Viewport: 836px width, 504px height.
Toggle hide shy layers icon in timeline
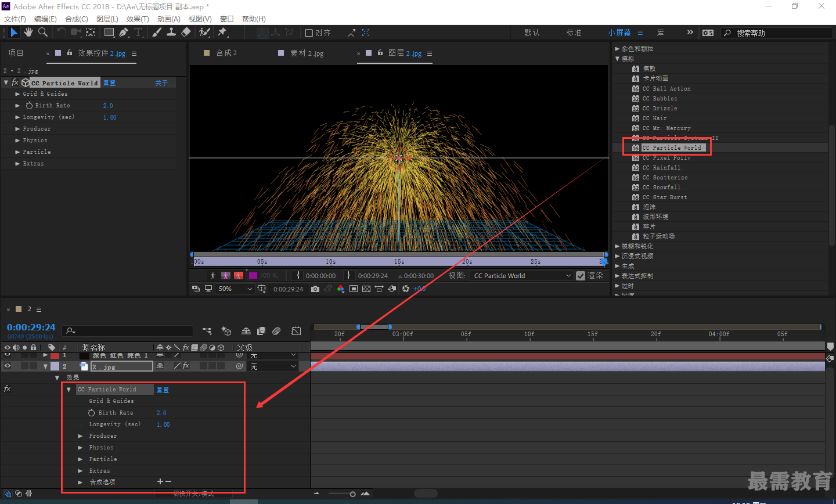[x=246, y=331]
